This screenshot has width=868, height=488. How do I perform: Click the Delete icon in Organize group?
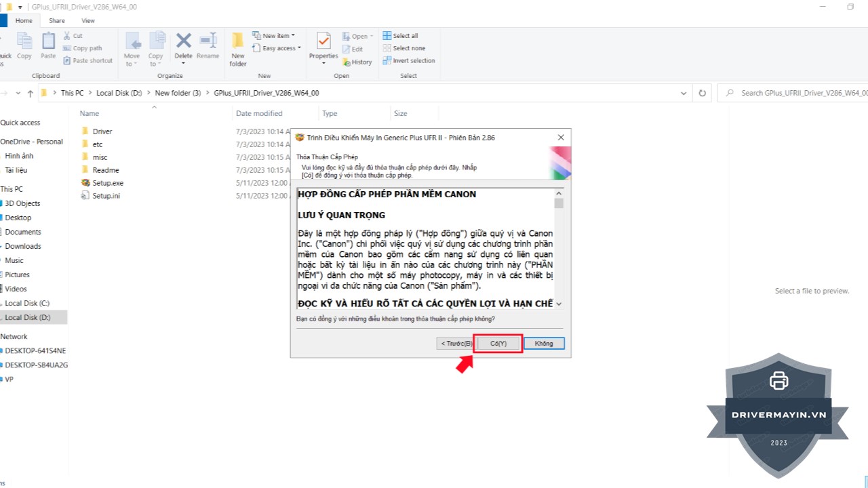pos(183,46)
